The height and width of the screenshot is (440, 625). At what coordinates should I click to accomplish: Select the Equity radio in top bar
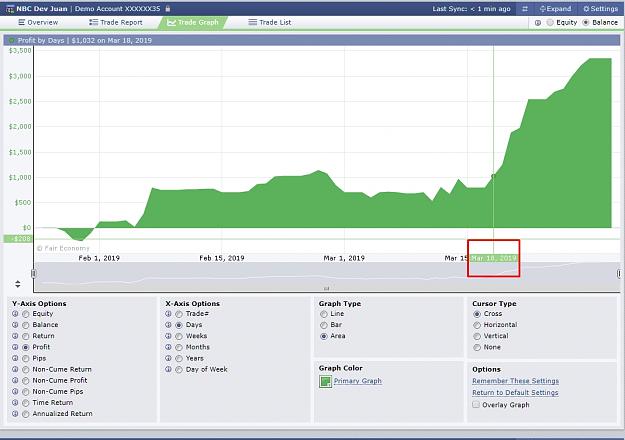pyautogui.click(x=550, y=23)
